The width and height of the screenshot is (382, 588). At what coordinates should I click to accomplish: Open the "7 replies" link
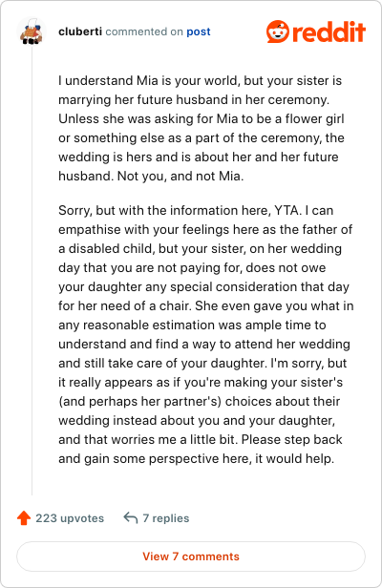[166, 518]
